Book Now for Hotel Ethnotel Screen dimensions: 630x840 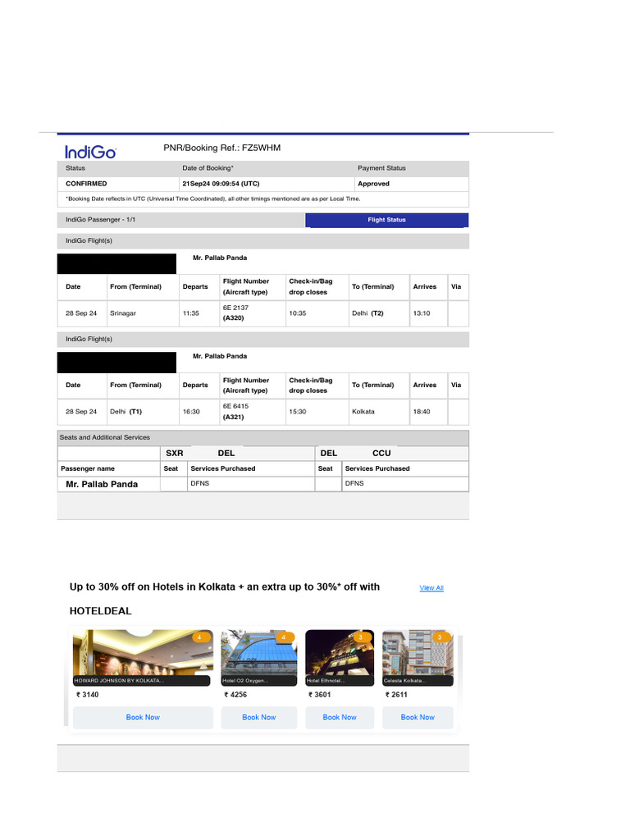(340, 717)
